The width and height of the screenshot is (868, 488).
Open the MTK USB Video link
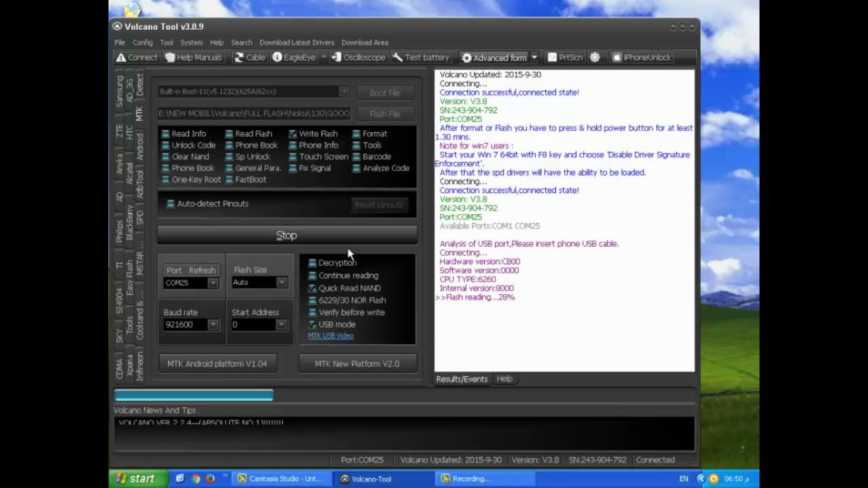coord(331,335)
